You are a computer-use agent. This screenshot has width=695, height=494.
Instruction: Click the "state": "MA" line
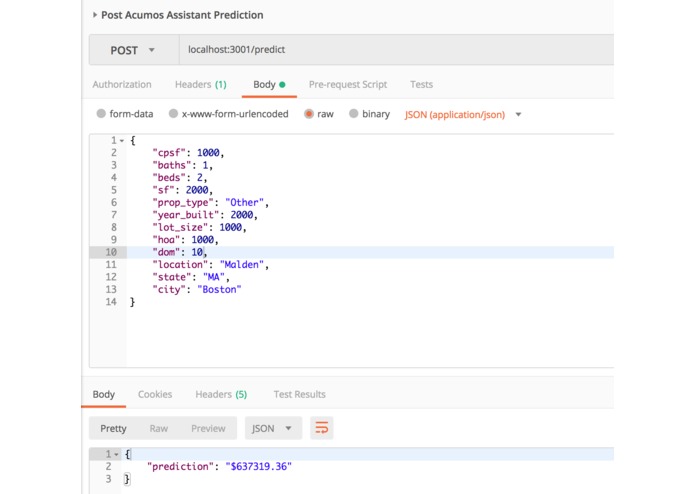191,277
